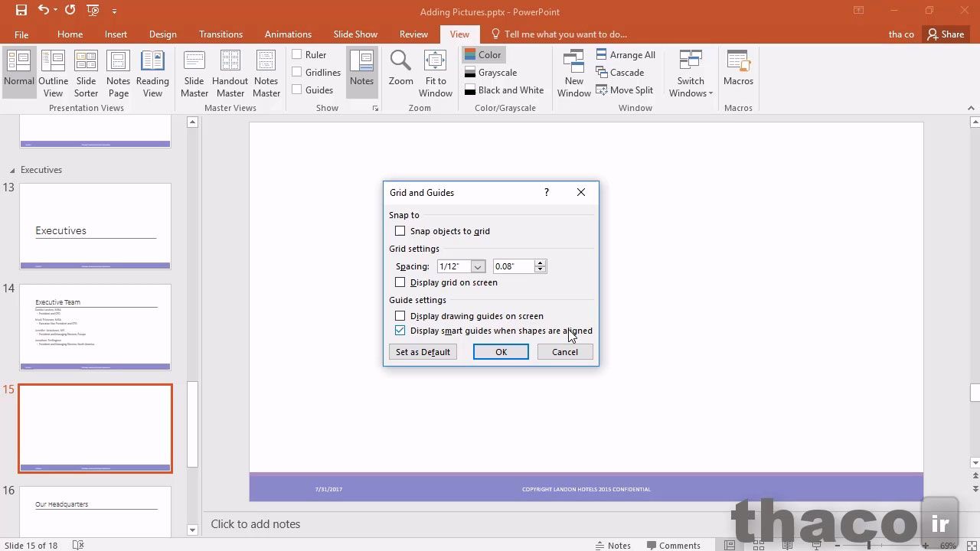Click Arrange All windows
The width and height of the screenshot is (980, 551).
coord(626,55)
